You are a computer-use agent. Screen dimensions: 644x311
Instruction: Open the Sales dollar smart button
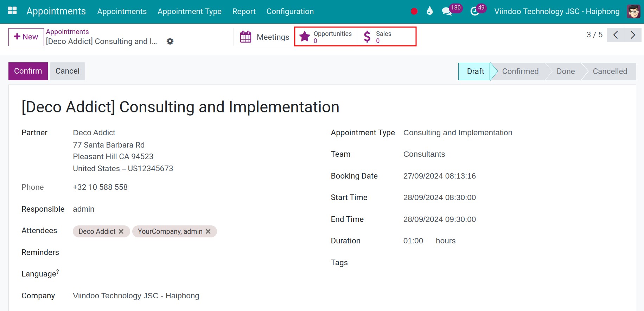tap(387, 37)
